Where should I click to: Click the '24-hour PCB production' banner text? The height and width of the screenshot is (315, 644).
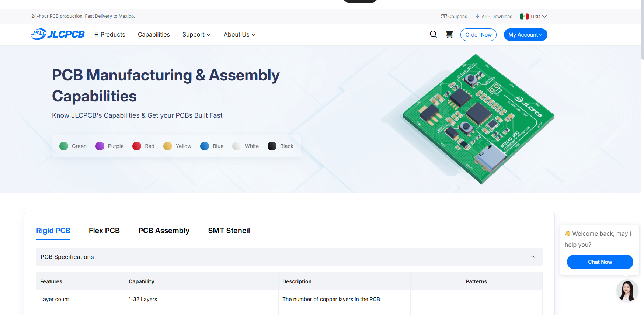[83, 16]
